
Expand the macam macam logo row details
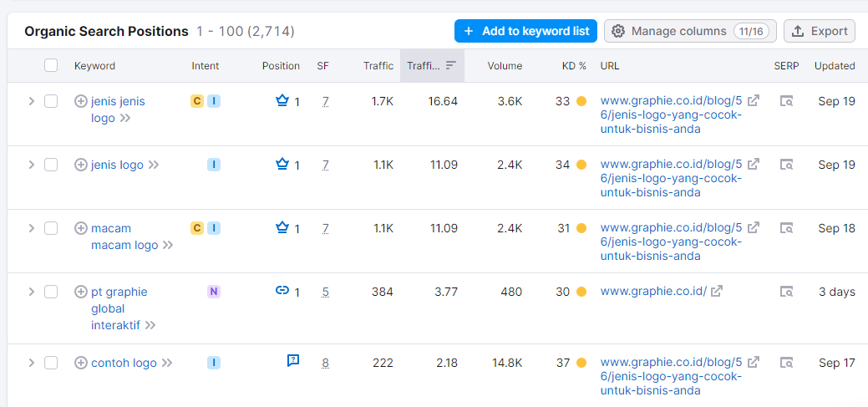point(32,228)
